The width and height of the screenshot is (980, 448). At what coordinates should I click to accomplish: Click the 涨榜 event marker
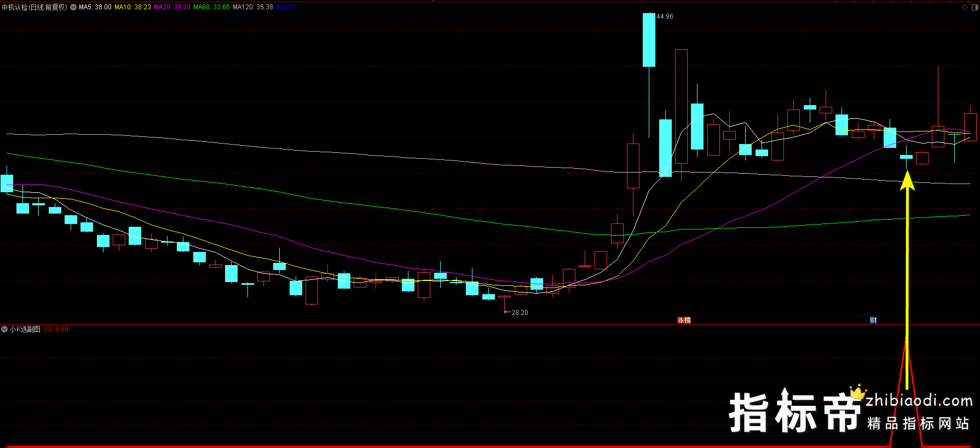point(684,320)
